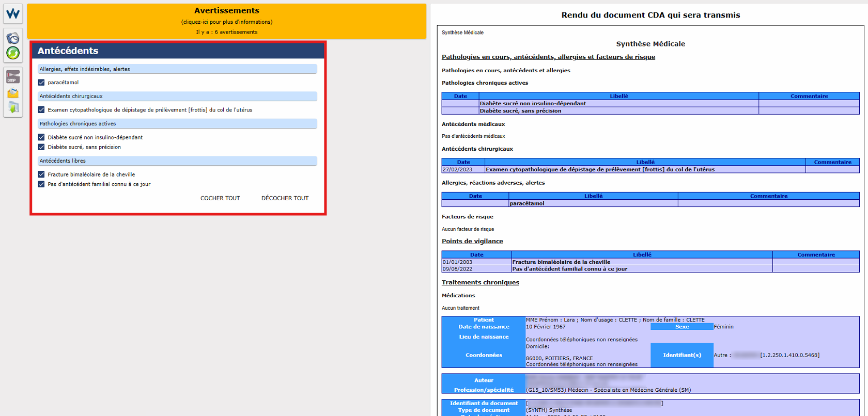Uncheck the Examen cytopathologique checkbox

pyautogui.click(x=41, y=110)
